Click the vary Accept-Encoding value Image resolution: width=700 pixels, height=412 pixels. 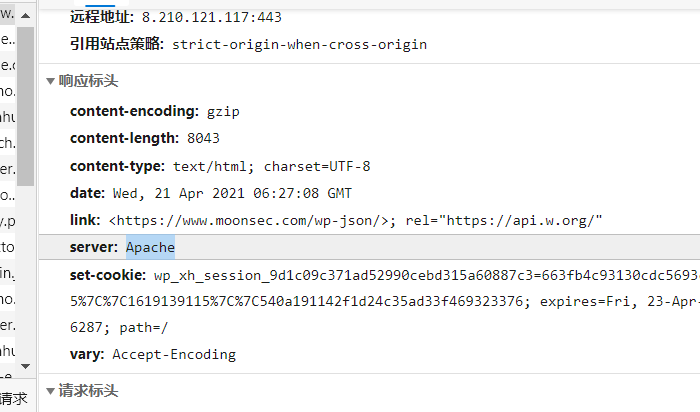(x=174, y=354)
